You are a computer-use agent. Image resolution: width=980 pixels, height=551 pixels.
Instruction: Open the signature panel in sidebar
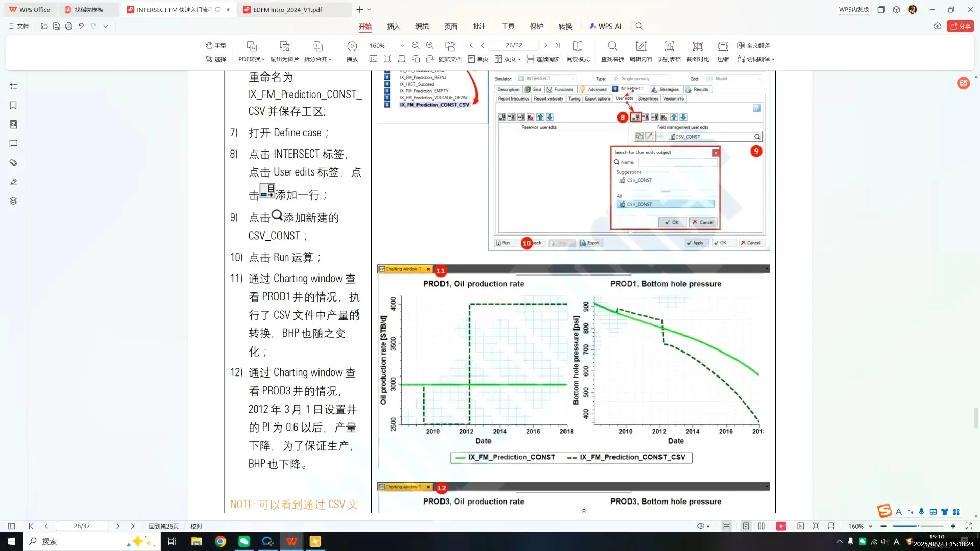click(13, 182)
